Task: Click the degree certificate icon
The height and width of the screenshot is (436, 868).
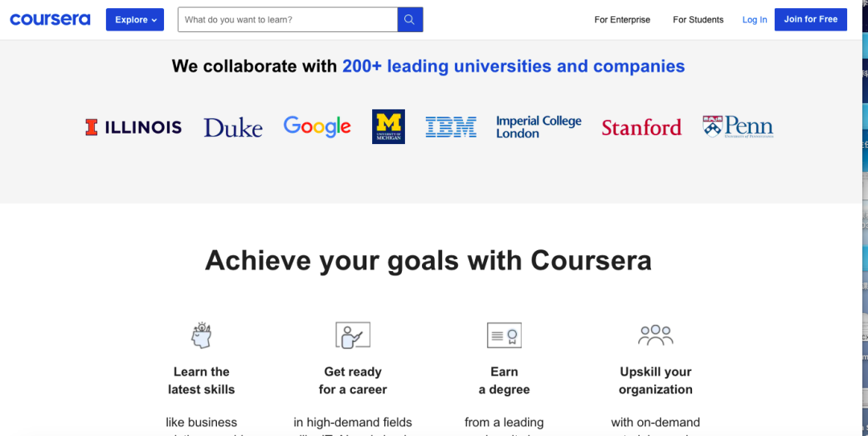Action: click(504, 335)
